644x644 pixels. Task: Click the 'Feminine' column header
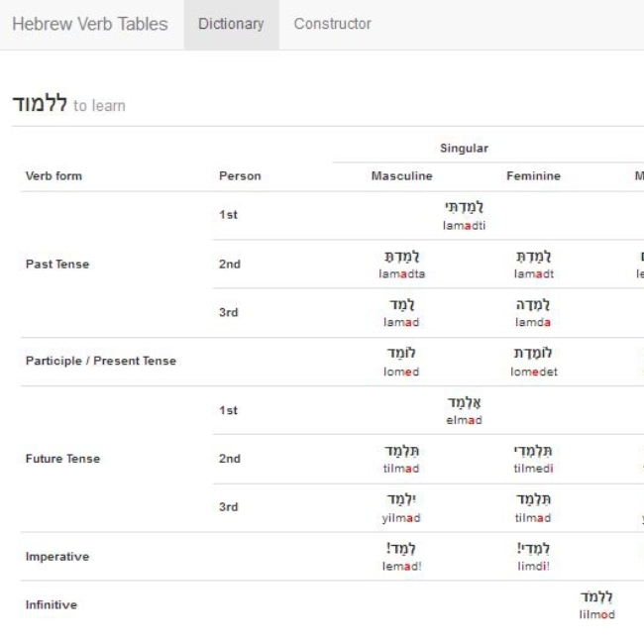pyautogui.click(x=533, y=176)
